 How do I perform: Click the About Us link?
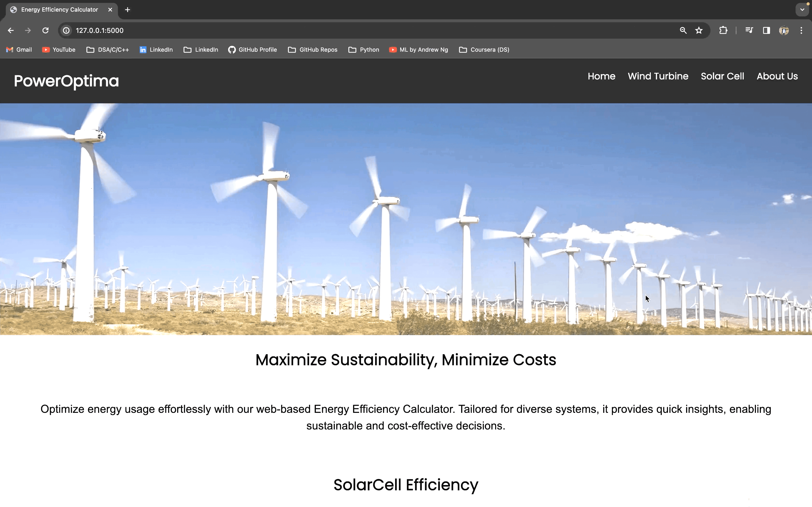pyautogui.click(x=777, y=76)
